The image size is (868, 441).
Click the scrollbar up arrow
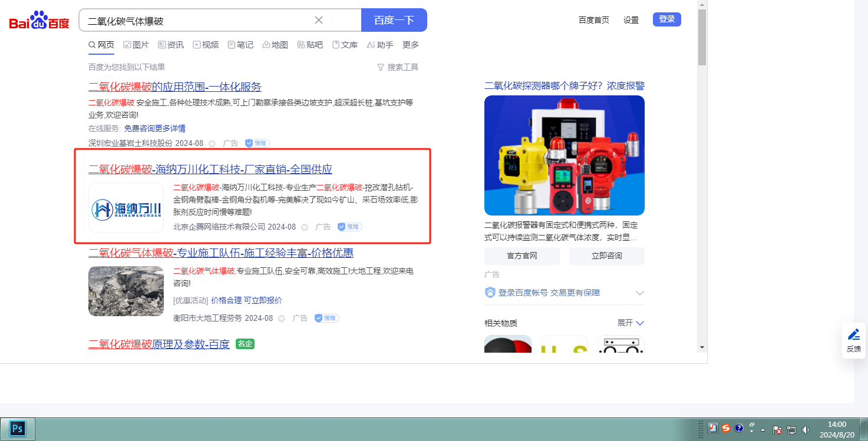tap(702, 5)
